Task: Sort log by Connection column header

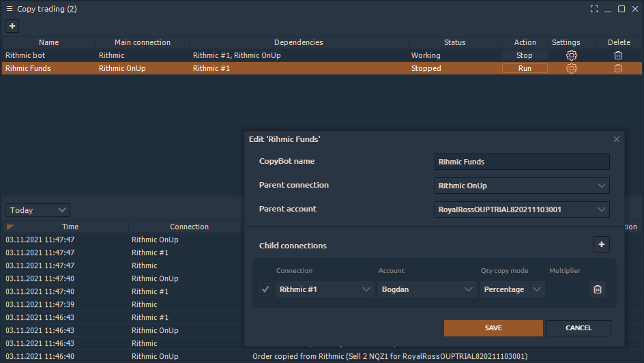Action: coord(190,227)
